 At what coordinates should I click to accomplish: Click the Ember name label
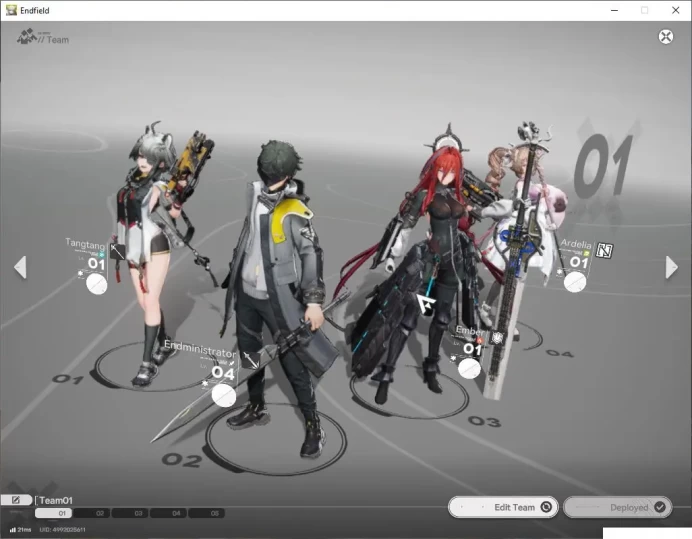pyautogui.click(x=470, y=331)
